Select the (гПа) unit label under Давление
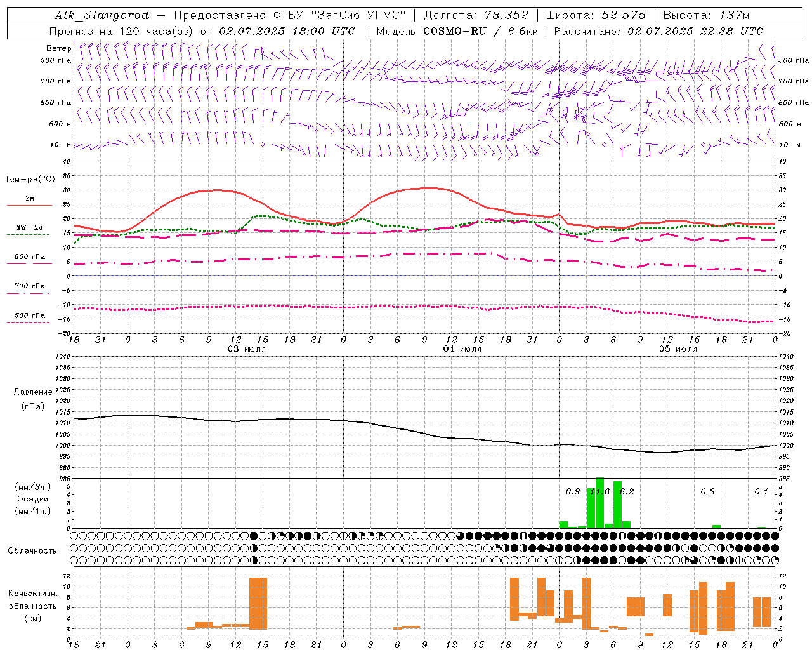This screenshot has width=812, height=650. point(33,407)
